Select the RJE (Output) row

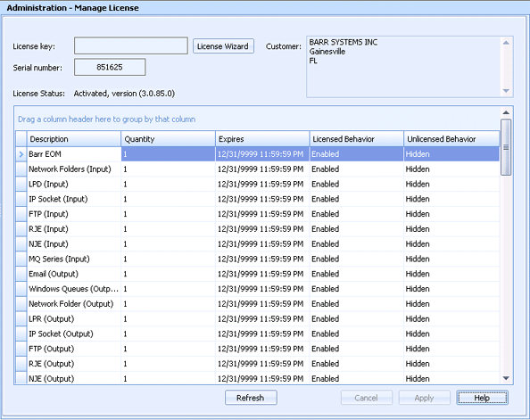point(257,364)
